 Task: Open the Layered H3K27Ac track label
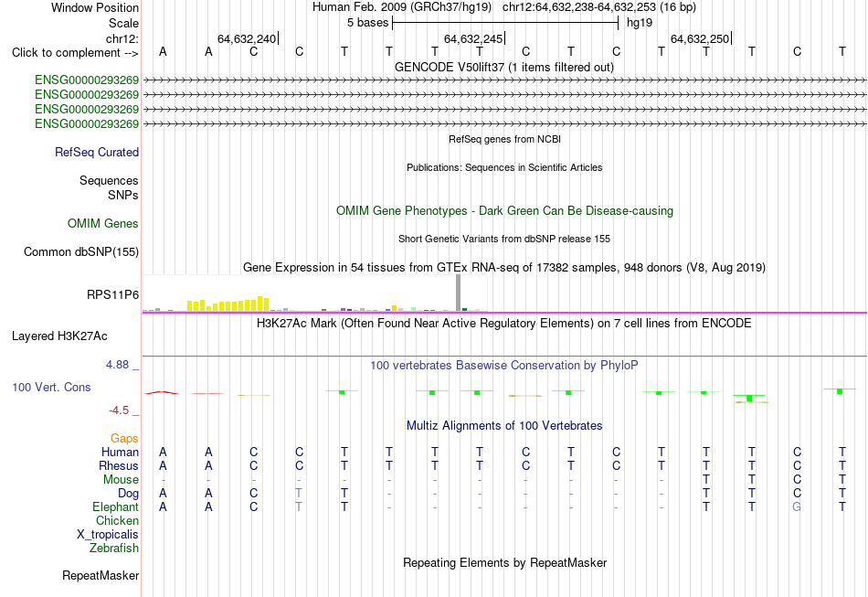point(59,336)
